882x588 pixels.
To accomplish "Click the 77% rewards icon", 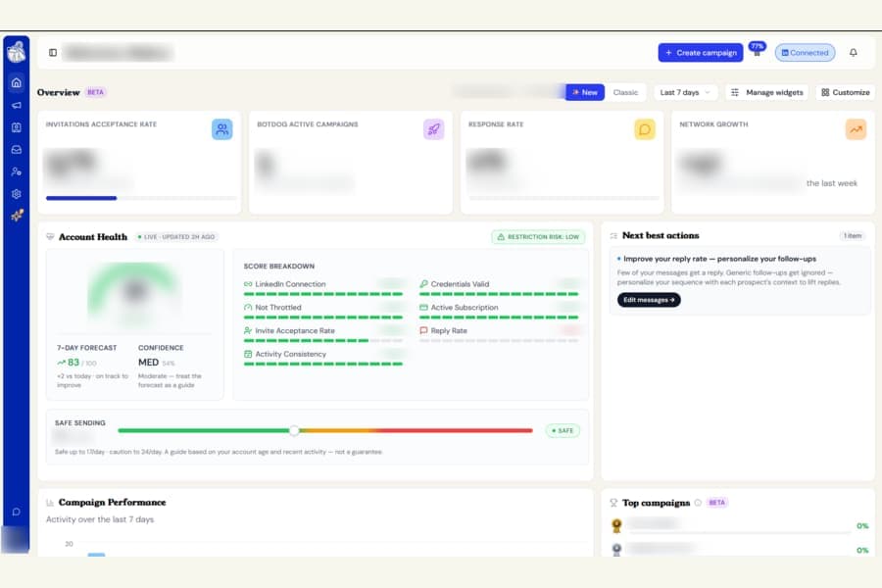I will pyautogui.click(x=758, y=50).
